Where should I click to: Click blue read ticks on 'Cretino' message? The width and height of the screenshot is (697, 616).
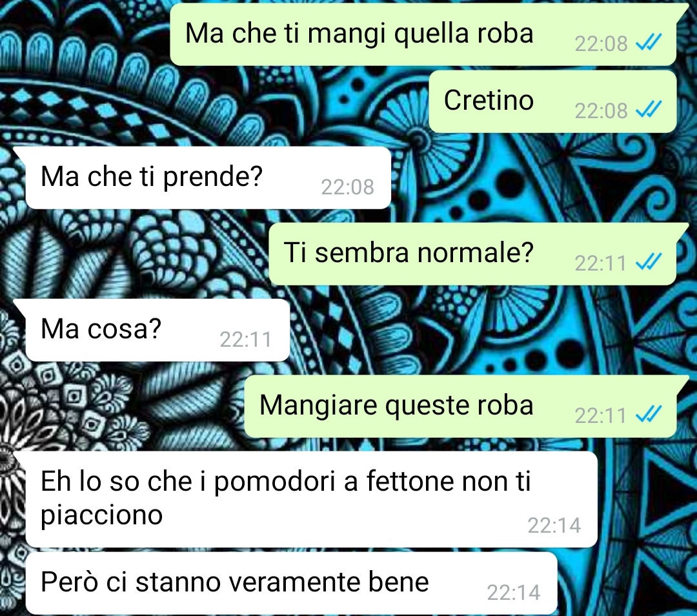coord(649,109)
